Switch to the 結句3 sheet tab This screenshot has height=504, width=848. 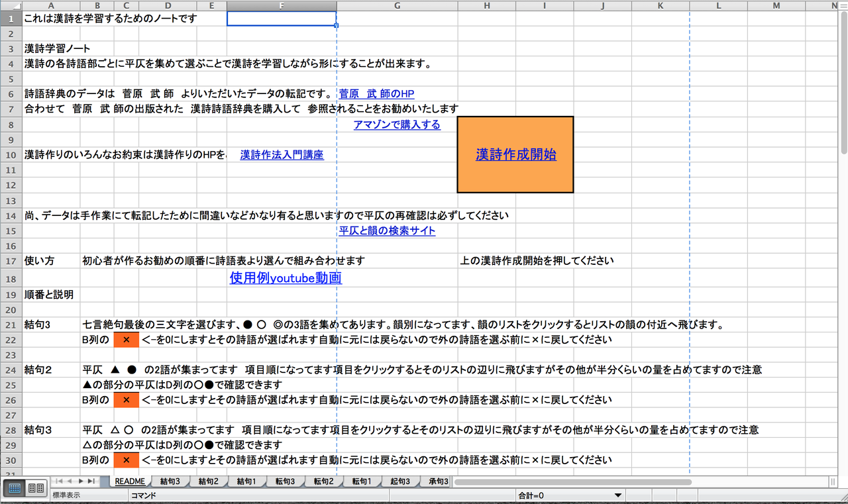170,481
